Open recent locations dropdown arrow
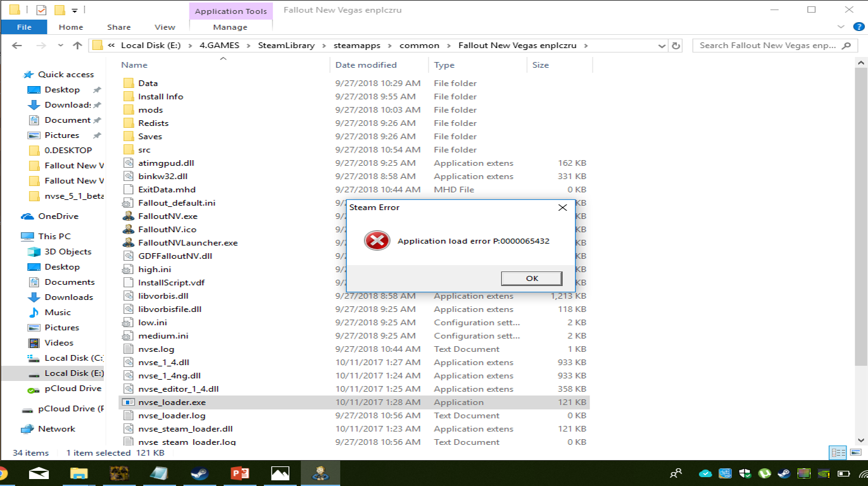Screen dimensions: 868x486 coord(60,46)
